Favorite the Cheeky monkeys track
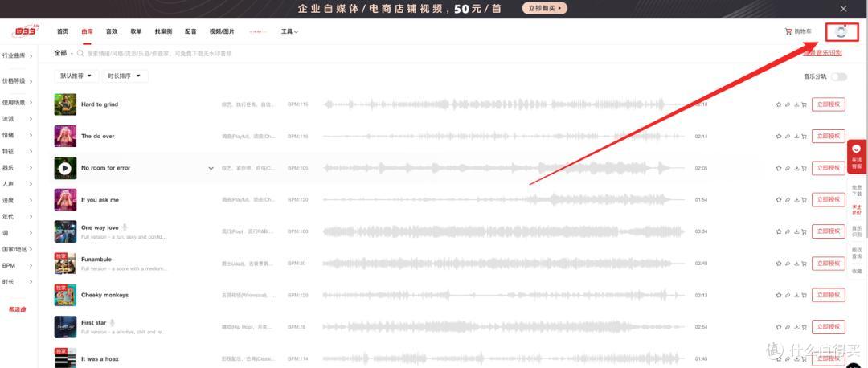Image resolution: width=868 pixels, height=368 pixels. click(x=778, y=296)
